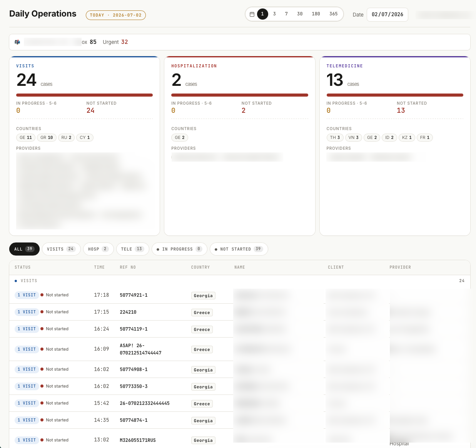Click CY 1 country chip in Visits
The width and height of the screenshot is (476, 448).
pyautogui.click(x=85, y=137)
